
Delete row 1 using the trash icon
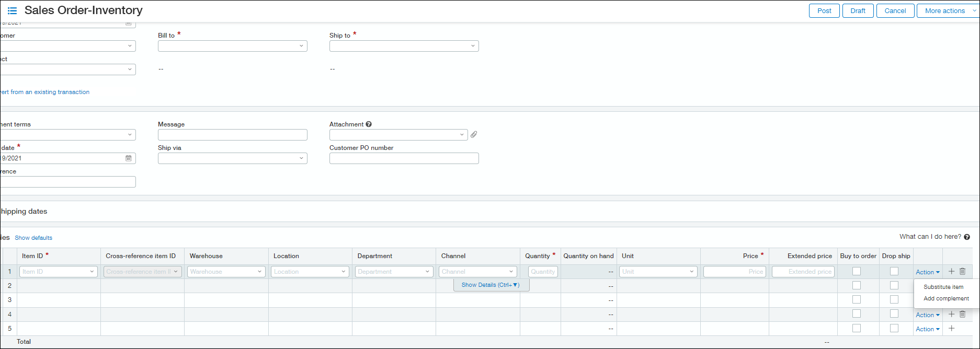(962, 272)
